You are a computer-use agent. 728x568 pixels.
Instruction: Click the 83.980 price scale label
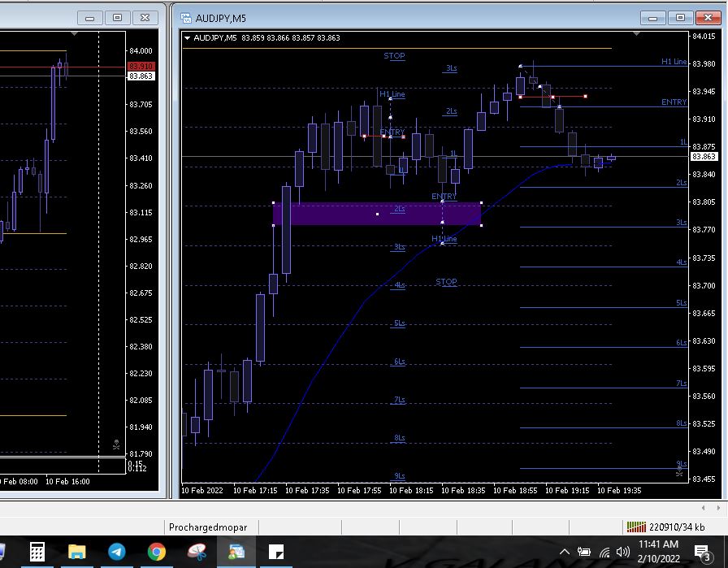[x=704, y=64]
